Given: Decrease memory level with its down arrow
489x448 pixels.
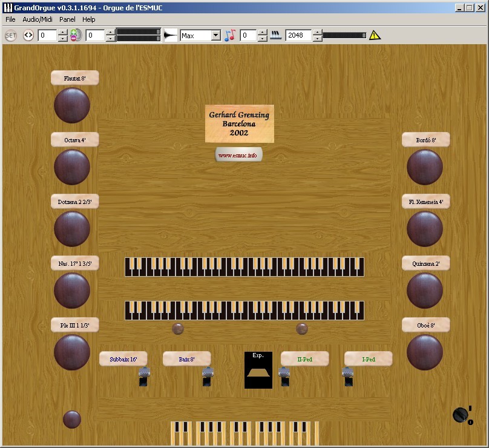Looking at the screenshot, I should pos(63,38).
